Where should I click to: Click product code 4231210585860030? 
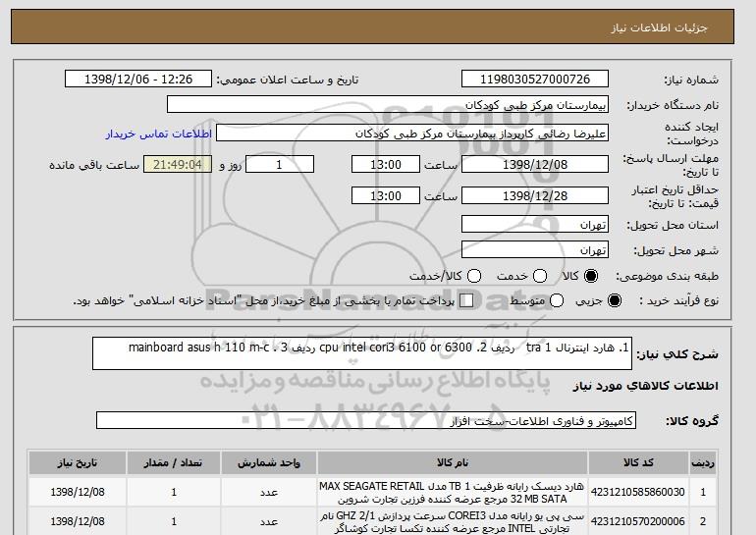click(638, 492)
